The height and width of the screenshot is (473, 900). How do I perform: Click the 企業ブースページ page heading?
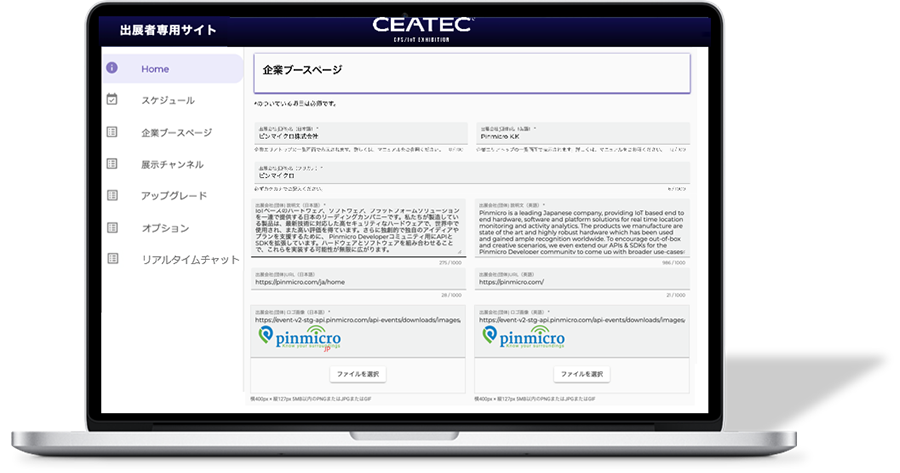tap(302, 70)
